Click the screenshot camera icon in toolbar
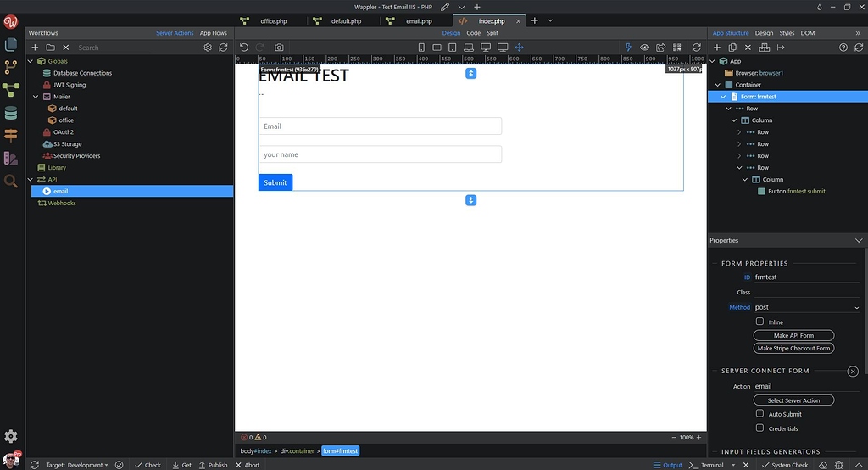The width and height of the screenshot is (868, 470). (x=279, y=48)
